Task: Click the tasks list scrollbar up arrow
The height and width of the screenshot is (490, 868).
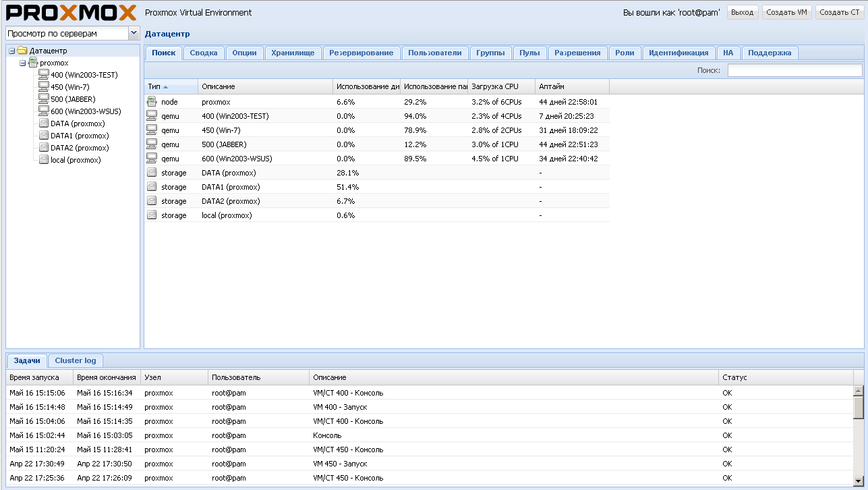Action: coord(859,390)
